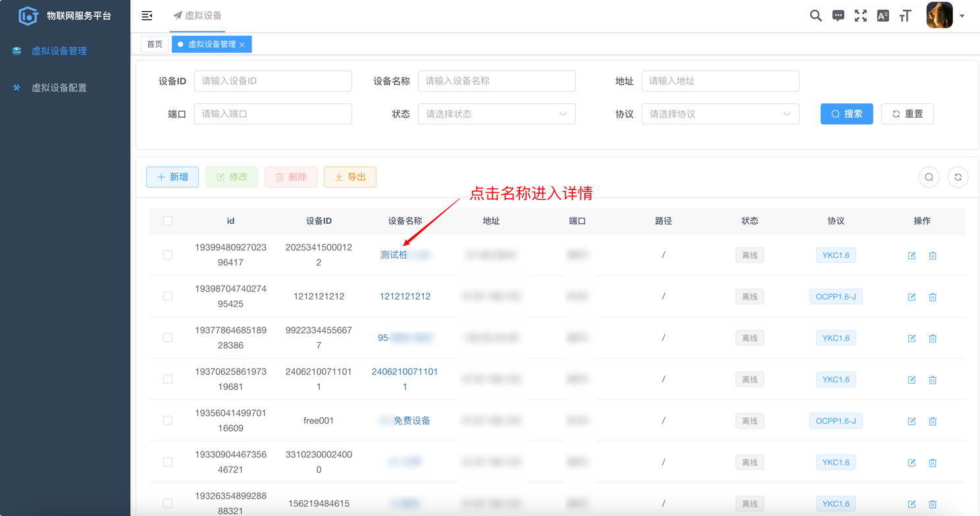Check the row with device ID 1212121212
This screenshot has width=980, height=516.
168,296
